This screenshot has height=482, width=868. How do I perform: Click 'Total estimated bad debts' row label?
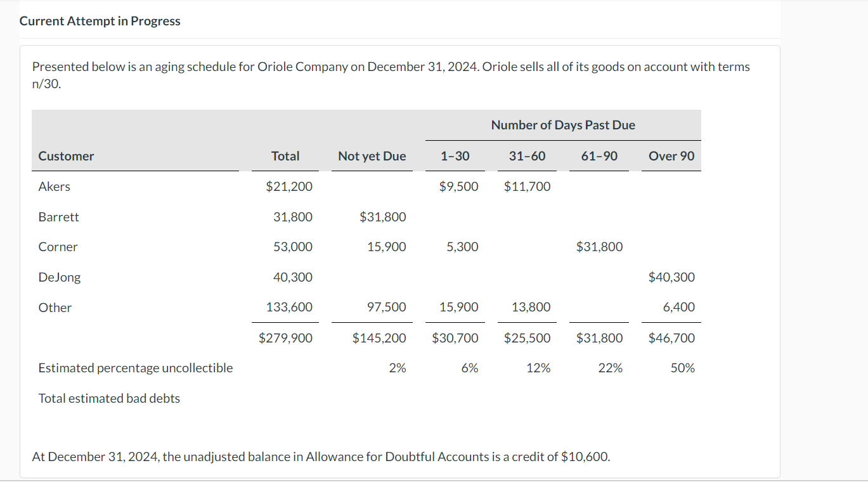pyautogui.click(x=109, y=398)
